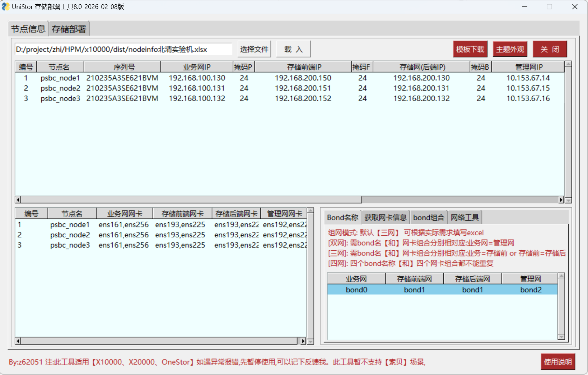Switch to the bond组合 tab
The image size is (588, 375).
click(429, 217)
